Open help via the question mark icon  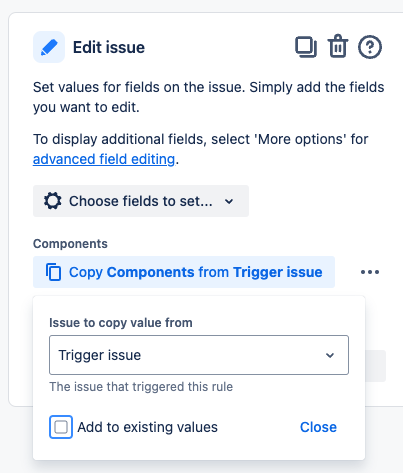click(370, 47)
